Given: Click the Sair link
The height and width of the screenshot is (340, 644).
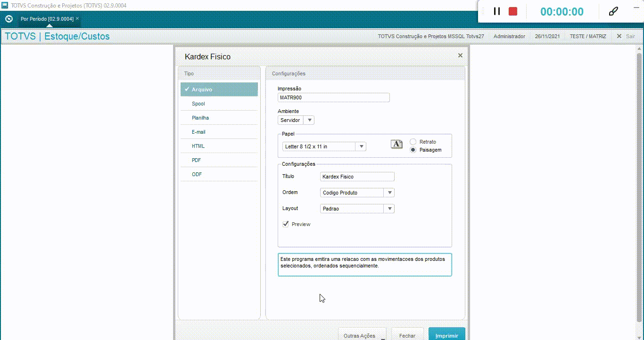Looking at the screenshot, I should point(630,36).
